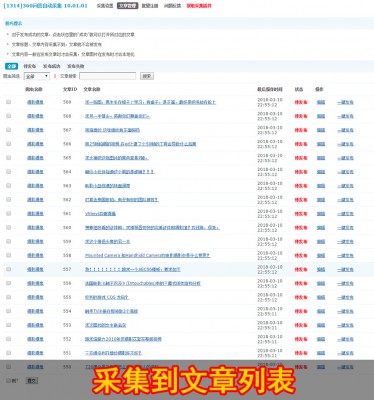Open the dark highlighted 文章管理 top menu item
This screenshot has width=374, height=400.
pos(127,6)
